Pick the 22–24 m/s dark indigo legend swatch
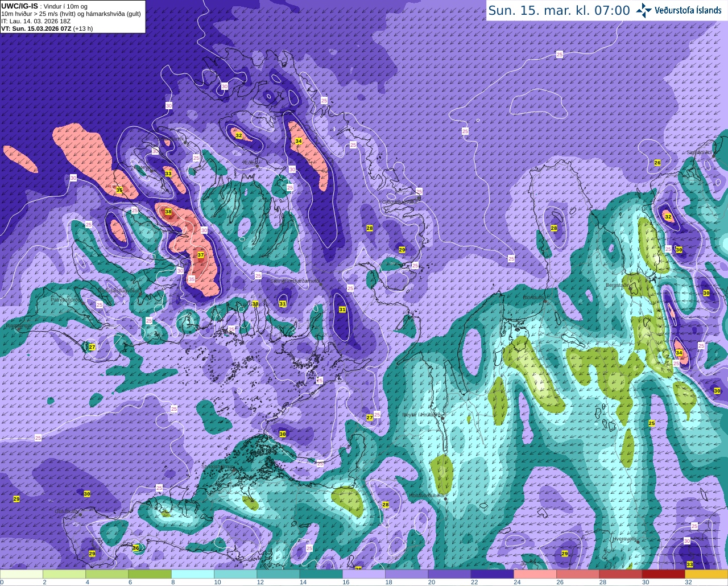This screenshot has height=586, width=728. pyautogui.click(x=492, y=574)
